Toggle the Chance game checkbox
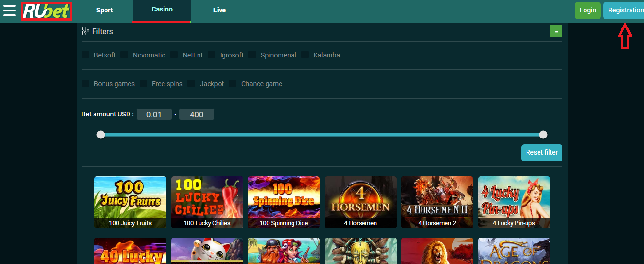 [x=233, y=83]
